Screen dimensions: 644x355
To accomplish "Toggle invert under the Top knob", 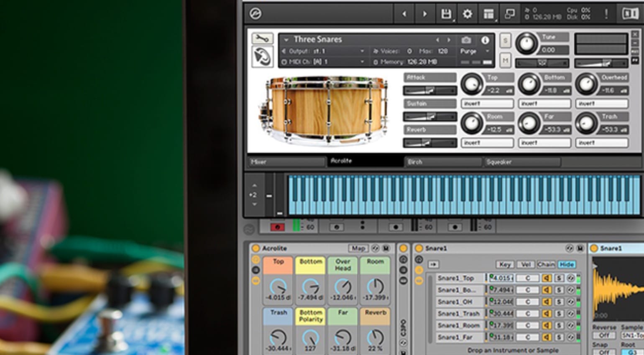I will pos(487,104).
